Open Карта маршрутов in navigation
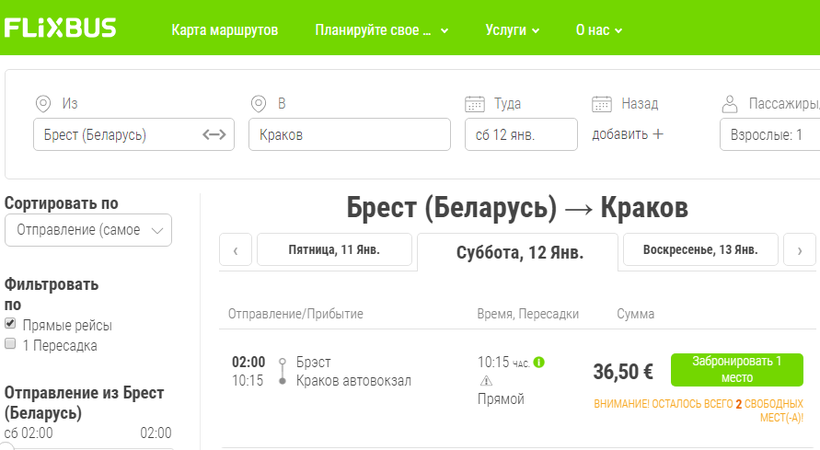This screenshot has width=820, height=450. coord(224,30)
